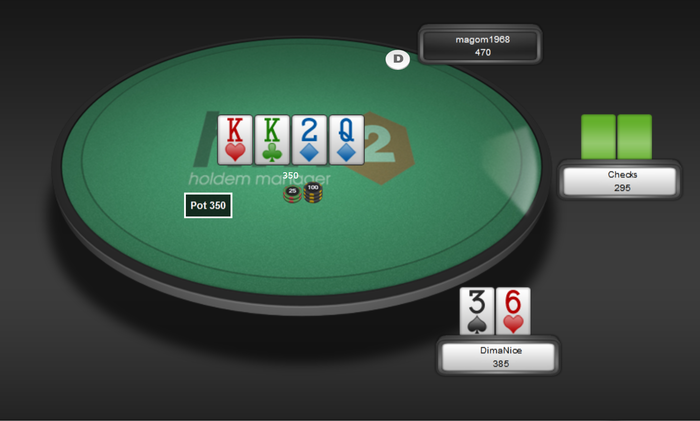The image size is (700, 421).
Task: Click the left green face-down card
Action: coord(598,137)
